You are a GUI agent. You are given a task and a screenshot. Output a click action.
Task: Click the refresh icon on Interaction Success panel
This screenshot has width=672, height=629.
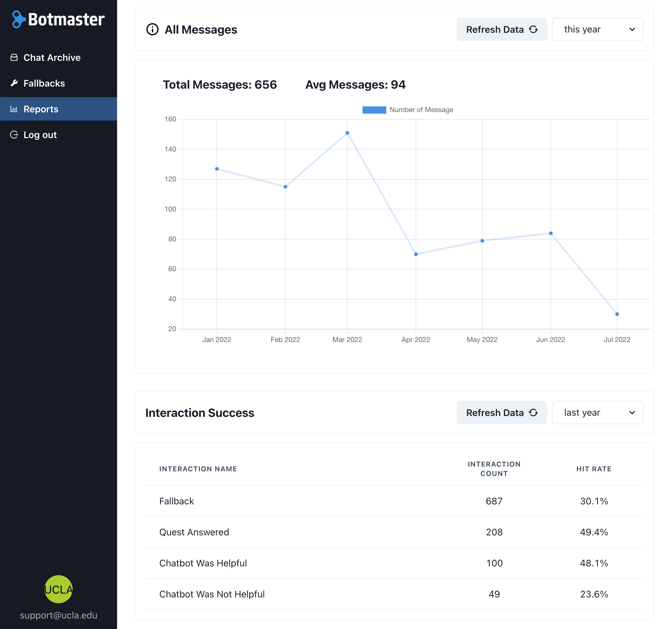533,413
